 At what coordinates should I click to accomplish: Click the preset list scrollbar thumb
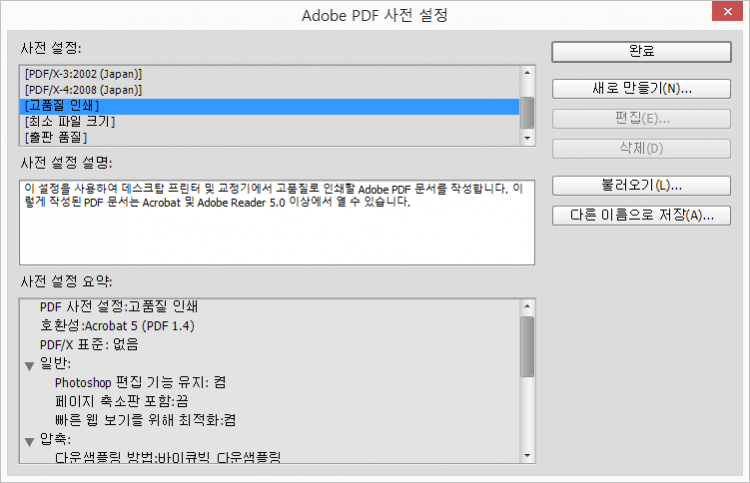pos(527,111)
